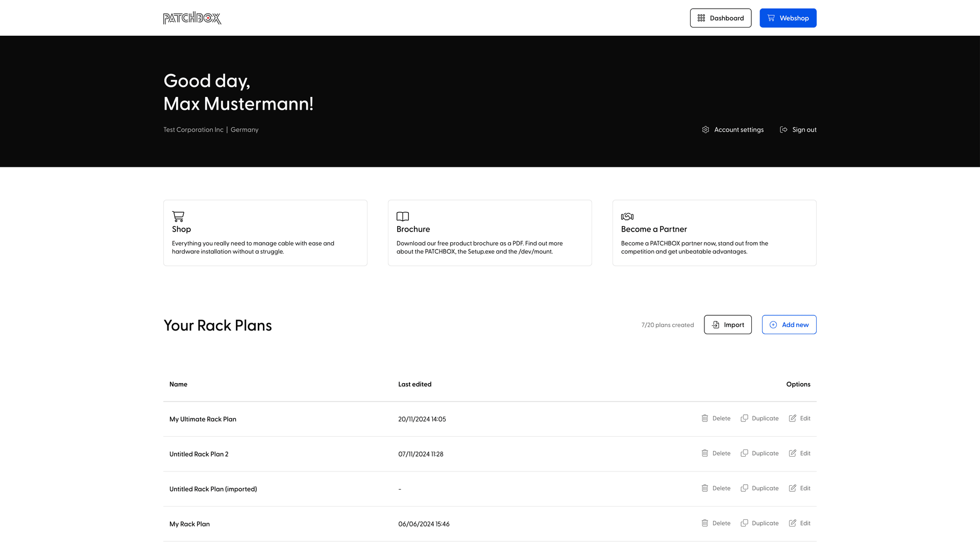This screenshot has height=551, width=980.
Task: Open the Webshop
Action: (788, 18)
